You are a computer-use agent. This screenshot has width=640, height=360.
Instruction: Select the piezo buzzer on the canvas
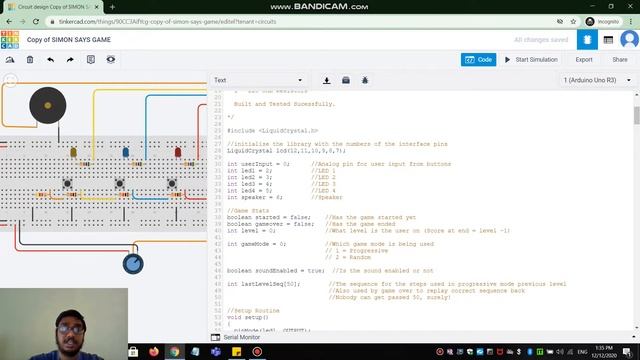(48, 105)
